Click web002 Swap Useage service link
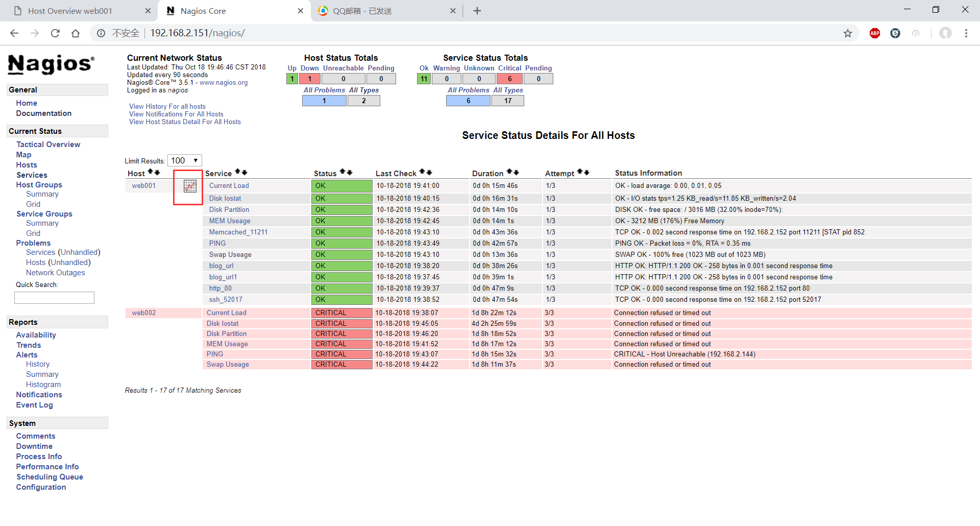This screenshot has width=980, height=526. 228,365
